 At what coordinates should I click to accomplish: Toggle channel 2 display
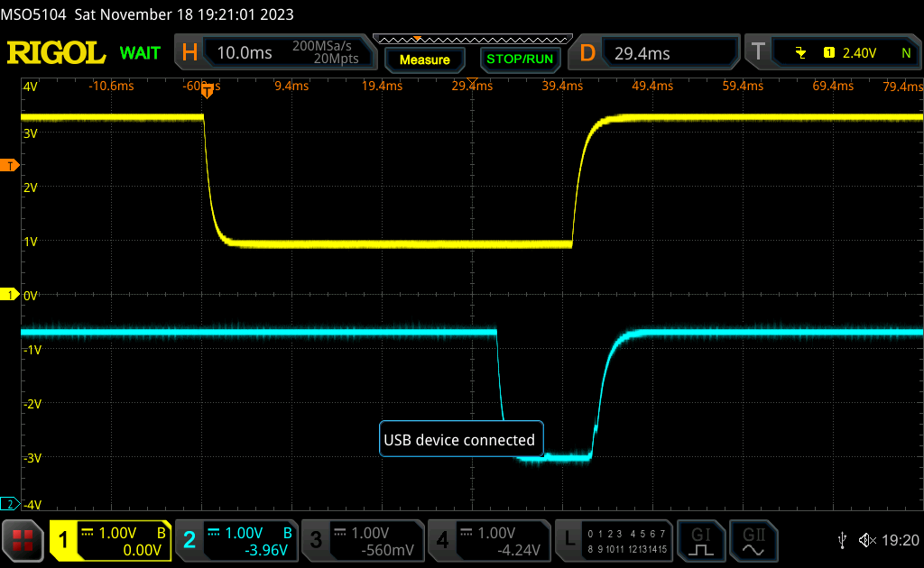[237, 540]
